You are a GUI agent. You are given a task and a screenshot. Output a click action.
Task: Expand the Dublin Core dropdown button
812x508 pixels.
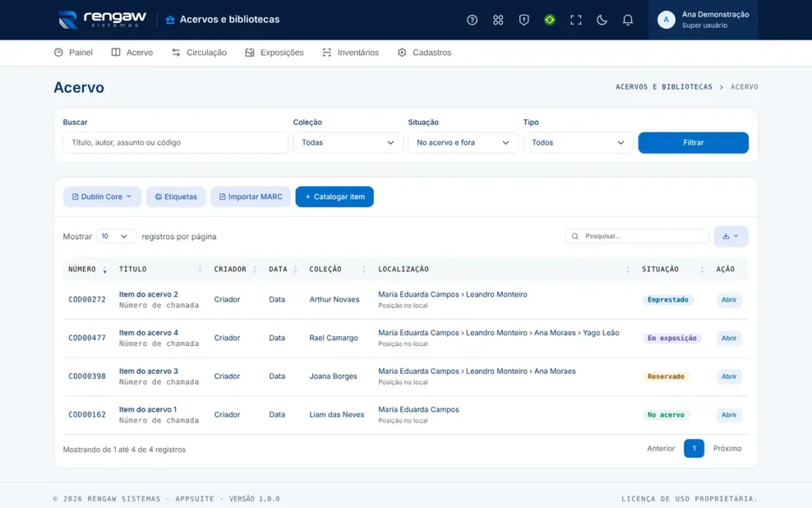pos(102,197)
